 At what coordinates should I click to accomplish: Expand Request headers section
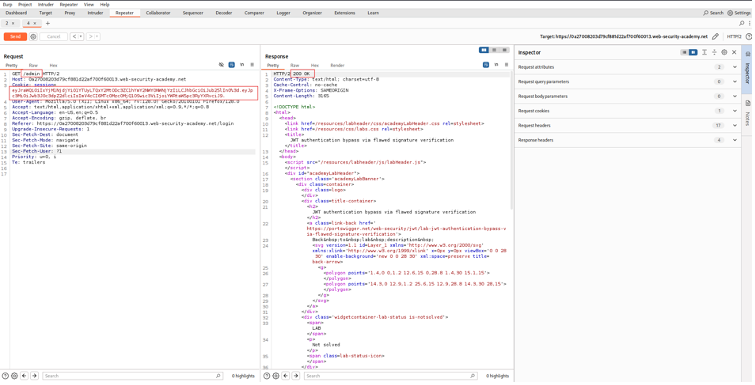coord(735,126)
